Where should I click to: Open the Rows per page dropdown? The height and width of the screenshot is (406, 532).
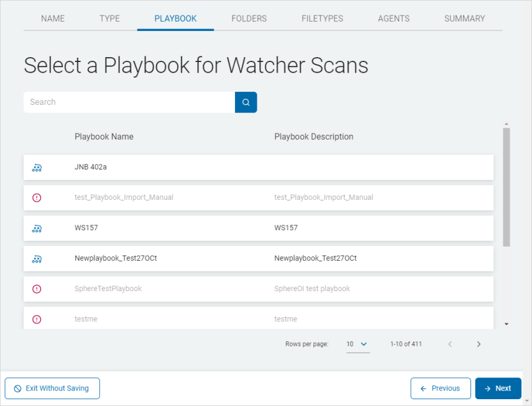coord(357,344)
